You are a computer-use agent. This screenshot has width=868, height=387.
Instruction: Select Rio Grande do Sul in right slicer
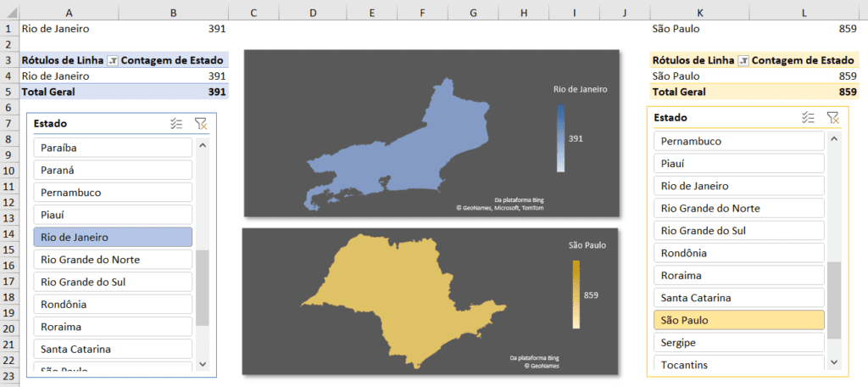pos(739,231)
